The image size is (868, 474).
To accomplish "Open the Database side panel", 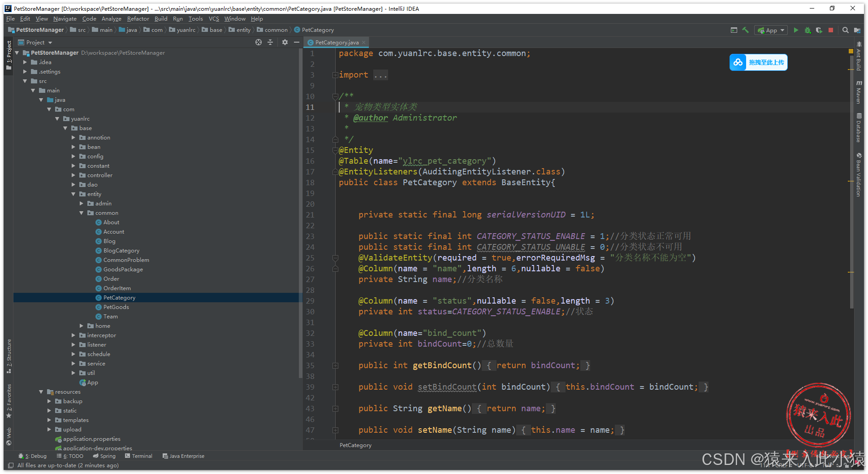I will point(859,128).
